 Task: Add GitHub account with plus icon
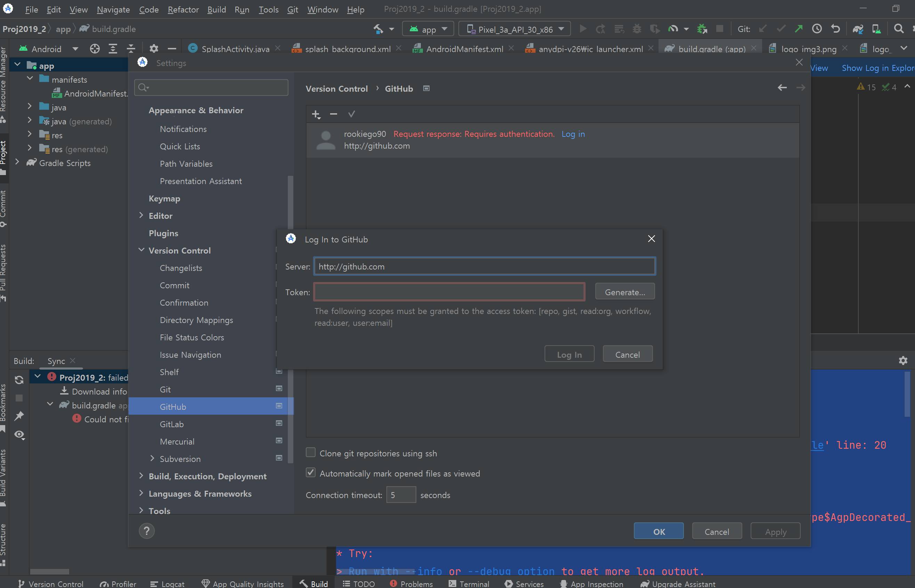click(x=316, y=114)
